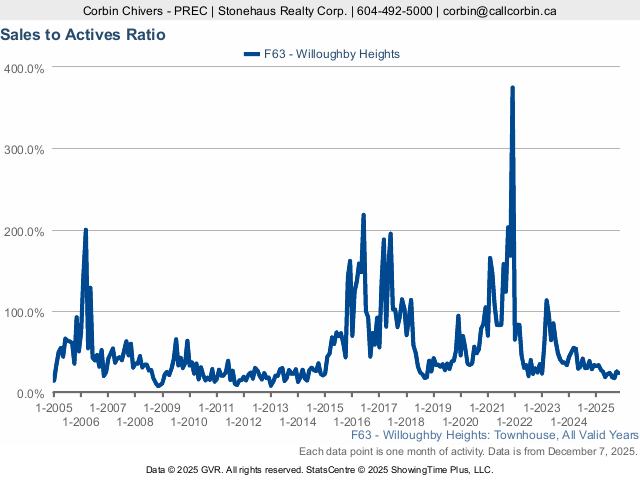Screen dimensions: 640x480
Task: Select the F63 - Willoughby Heights legend label
Action: point(331,54)
